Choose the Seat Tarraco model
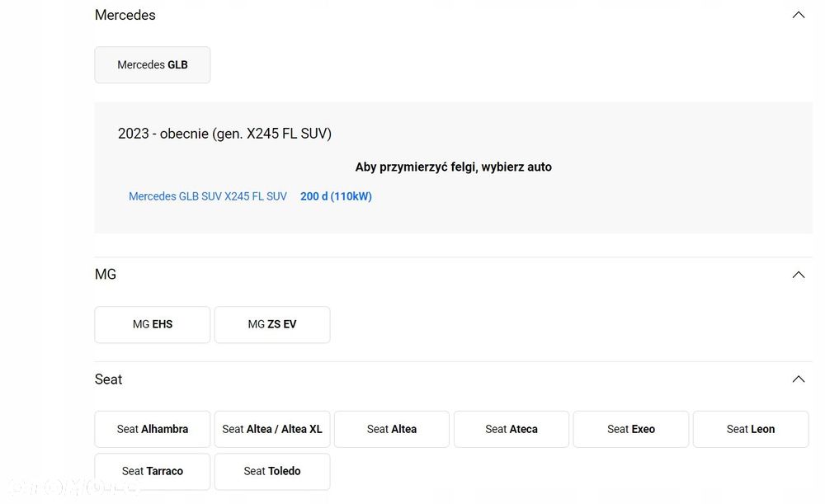 [153, 472]
